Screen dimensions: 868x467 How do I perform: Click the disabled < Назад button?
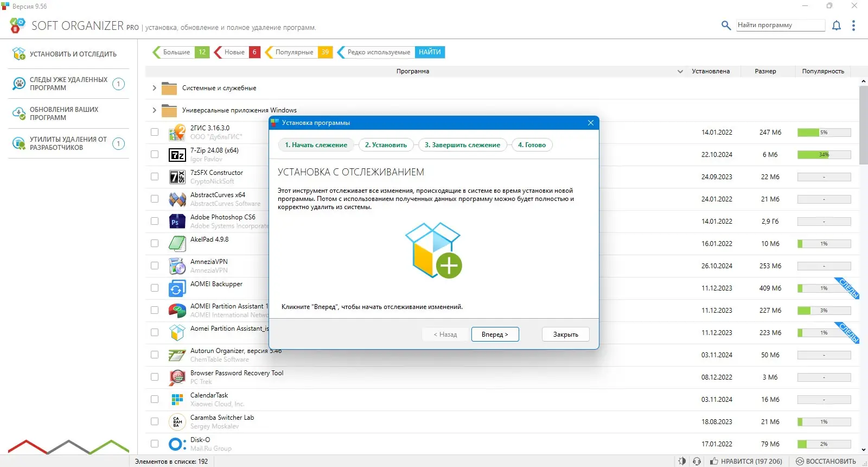[445, 335]
